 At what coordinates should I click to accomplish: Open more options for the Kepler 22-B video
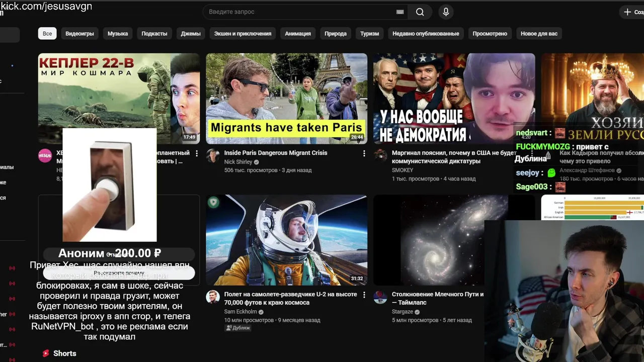pos(197,153)
